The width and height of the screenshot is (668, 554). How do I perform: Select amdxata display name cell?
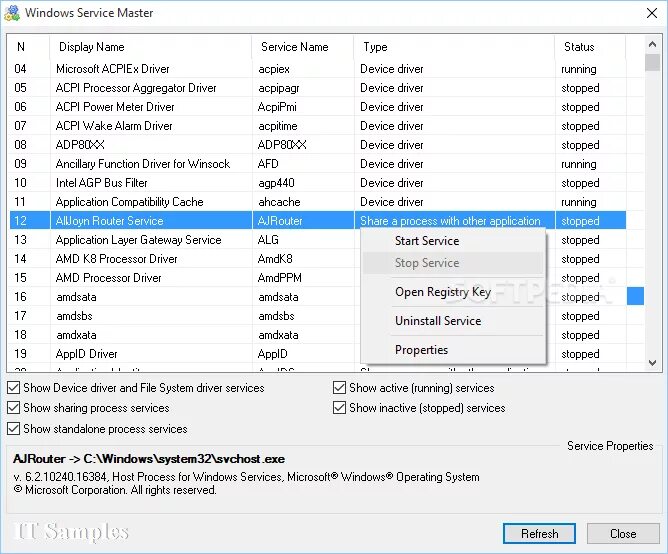click(x=151, y=335)
